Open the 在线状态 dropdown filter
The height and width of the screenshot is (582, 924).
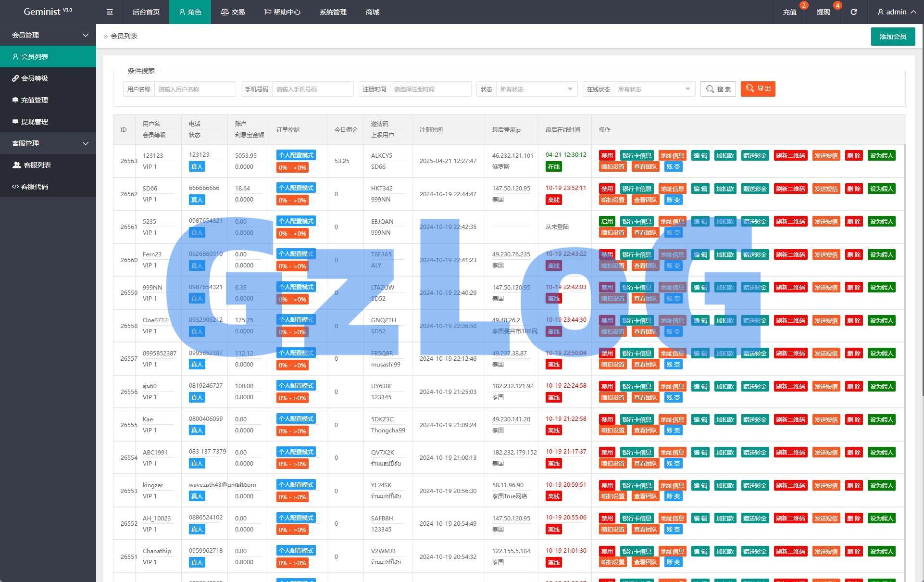(x=654, y=89)
